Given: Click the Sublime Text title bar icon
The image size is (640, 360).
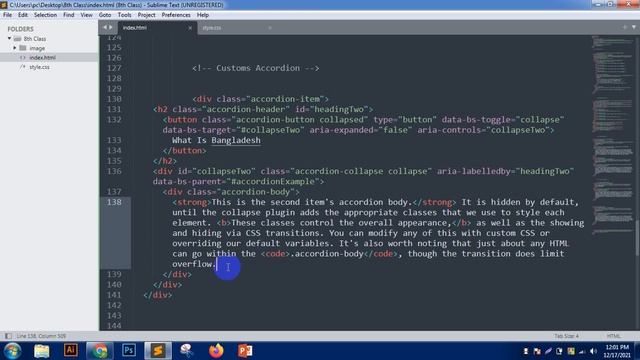Looking at the screenshot, I should point(4,5).
